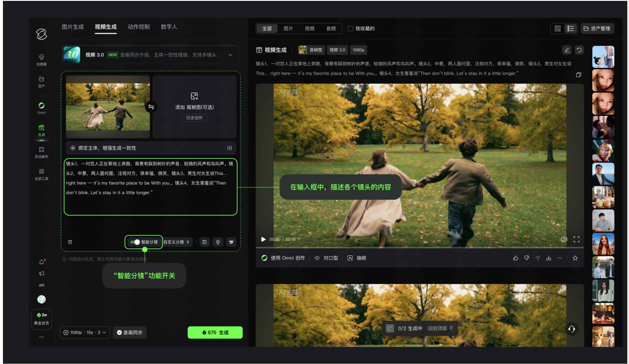Expand the 自定义分镜 chevron
The image size is (629, 364).
[188, 242]
